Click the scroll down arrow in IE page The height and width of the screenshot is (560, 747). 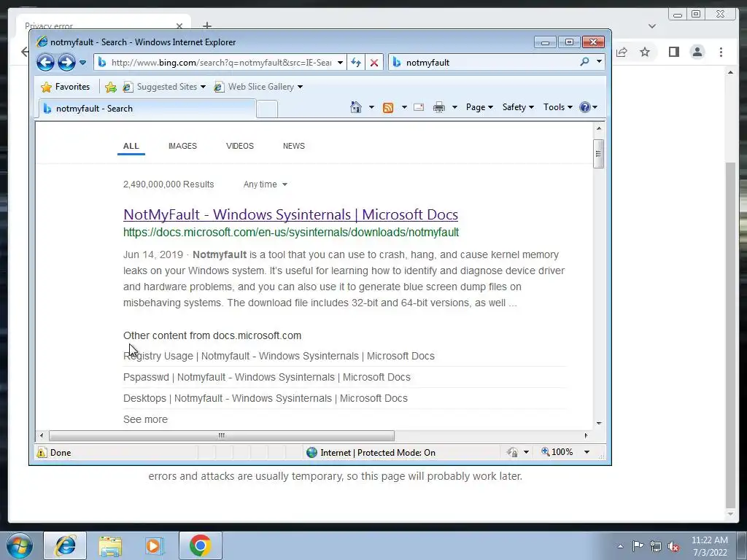(x=599, y=423)
